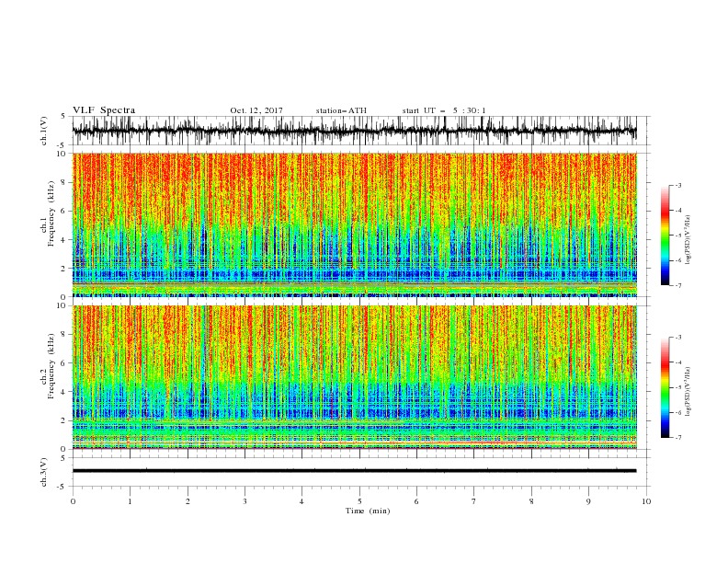Click inside the ch.2 spectrogram plot
The height and width of the screenshot is (563, 728).
coord(354,377)
